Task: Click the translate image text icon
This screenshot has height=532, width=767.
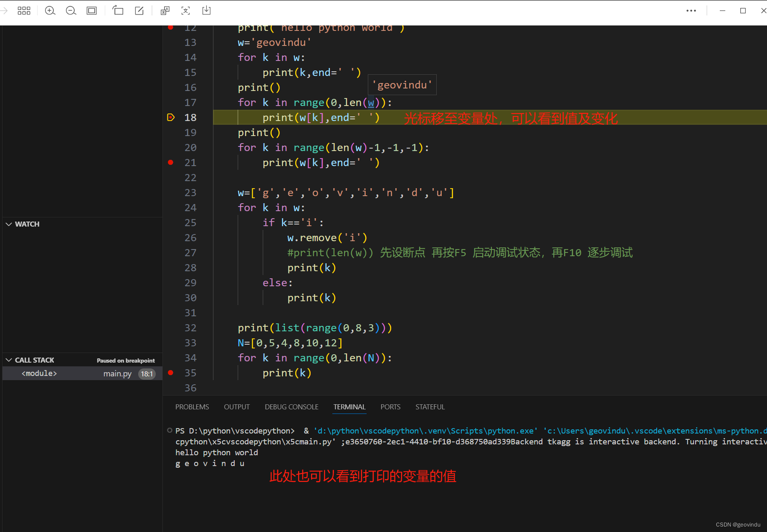Action: click(x=165, y=10)
